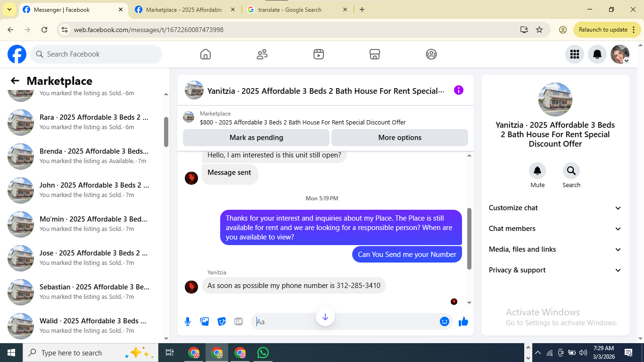Reload the page in Chrome
This screenshot has width=644, height=362.
tap(44, 30)
